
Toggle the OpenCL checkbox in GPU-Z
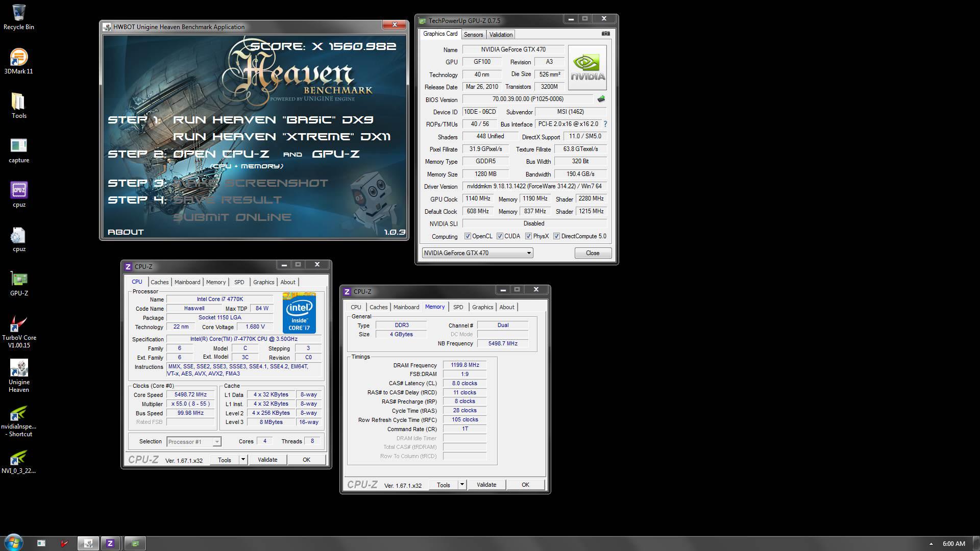pos(468,236)
